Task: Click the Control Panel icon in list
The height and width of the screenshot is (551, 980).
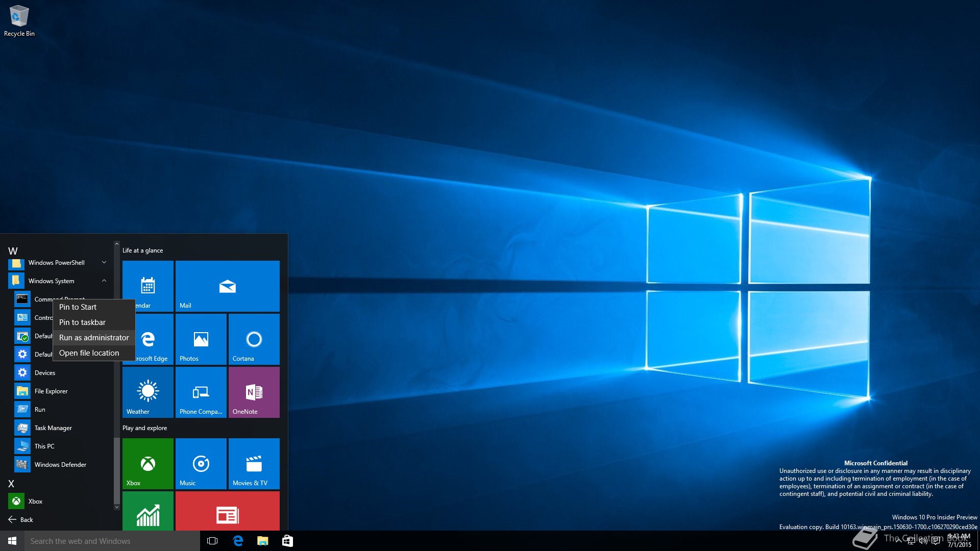Action: coord(22,318)
